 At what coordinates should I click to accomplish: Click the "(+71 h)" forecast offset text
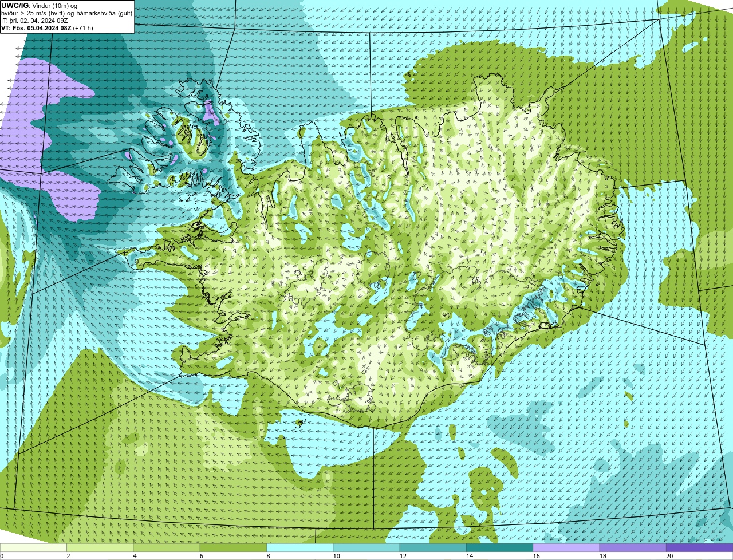point(82,28)
